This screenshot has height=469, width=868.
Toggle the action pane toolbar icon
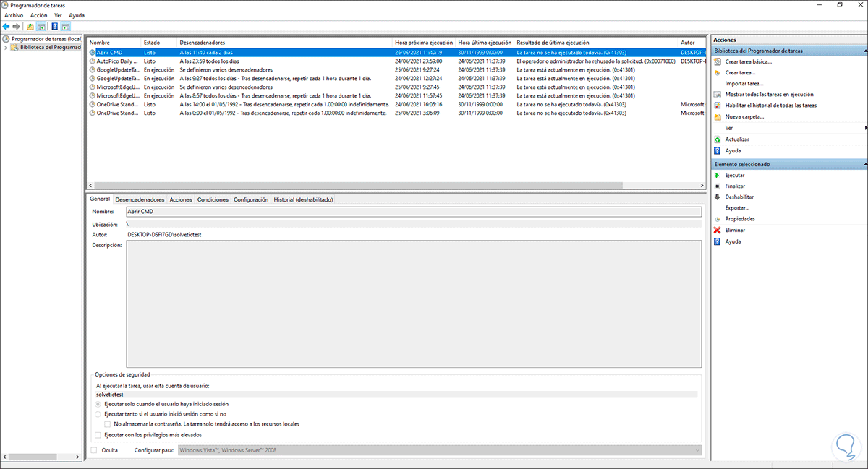65,26
